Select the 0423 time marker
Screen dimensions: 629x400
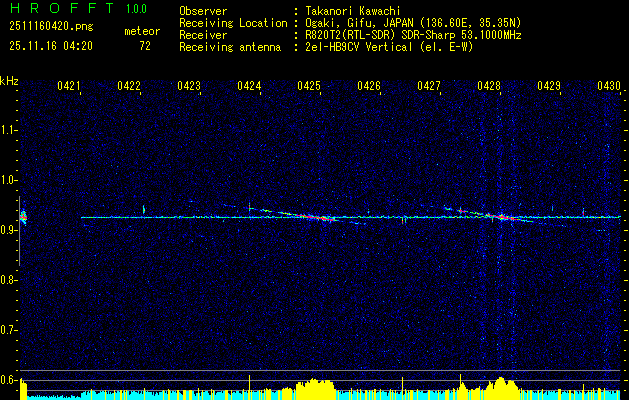[189, 87]
